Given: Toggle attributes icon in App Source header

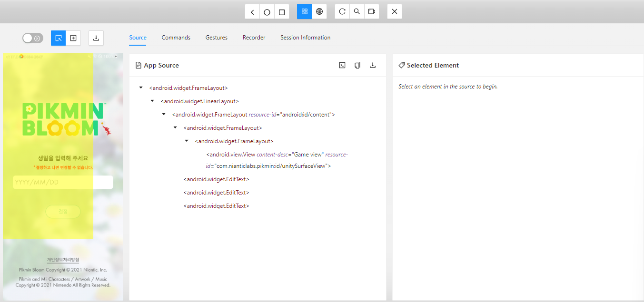Looking at the screenshot, I should 342,65.
